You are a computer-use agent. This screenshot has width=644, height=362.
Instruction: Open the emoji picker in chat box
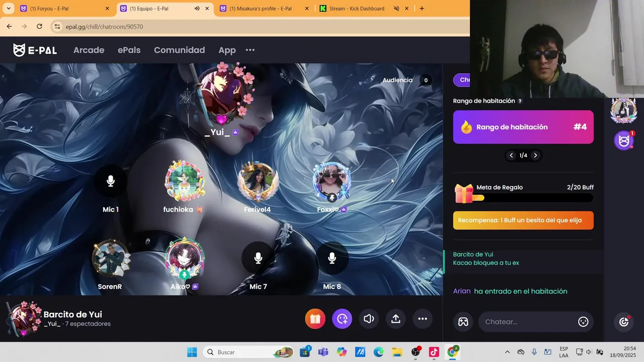click(583, 322)
